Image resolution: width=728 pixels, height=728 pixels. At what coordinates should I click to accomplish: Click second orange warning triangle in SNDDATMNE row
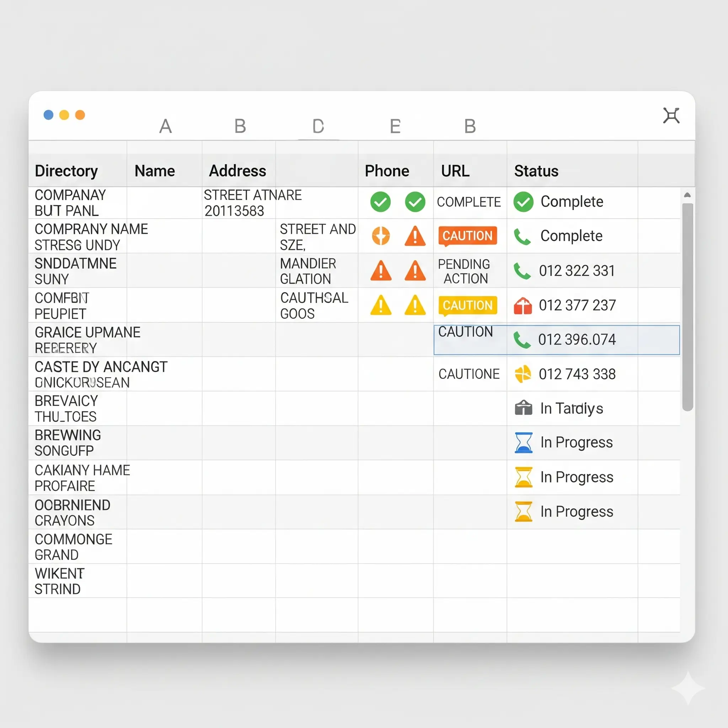coord(415,271)
